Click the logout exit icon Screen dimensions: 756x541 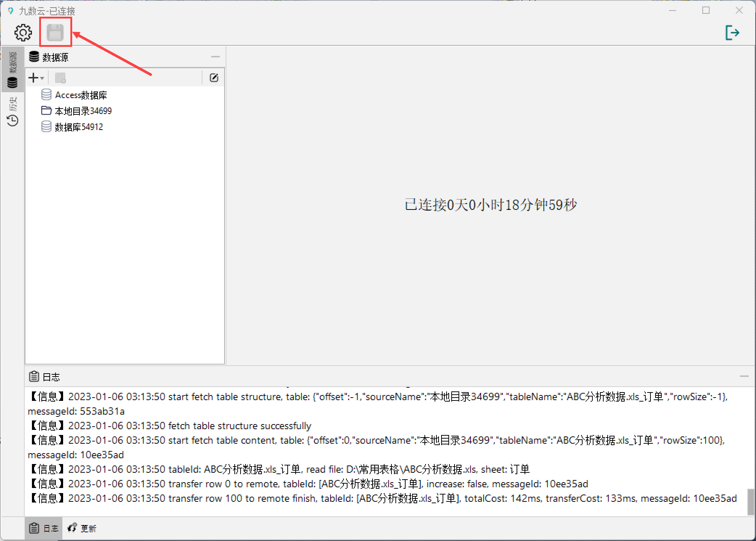click(x=732, y=32)
